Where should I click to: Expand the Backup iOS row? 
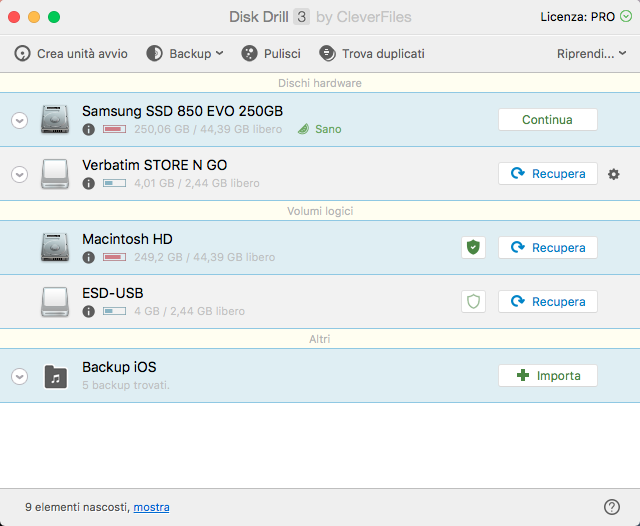coord(20,376)
